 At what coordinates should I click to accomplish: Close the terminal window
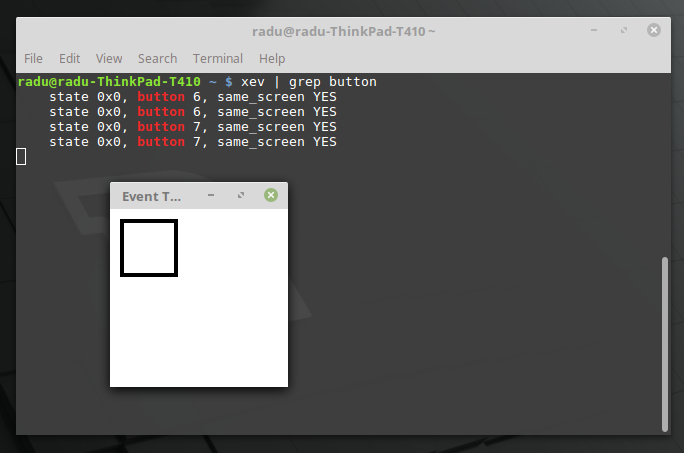point(653,30)
